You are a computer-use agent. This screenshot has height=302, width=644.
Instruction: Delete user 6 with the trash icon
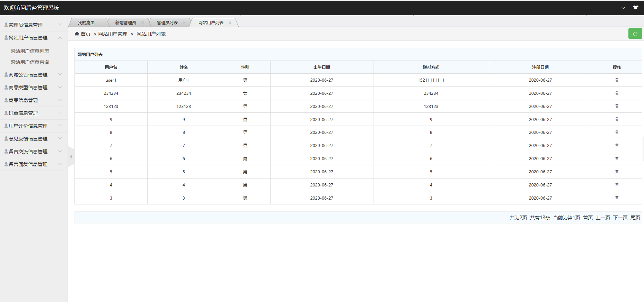click(x=617, y=158)
